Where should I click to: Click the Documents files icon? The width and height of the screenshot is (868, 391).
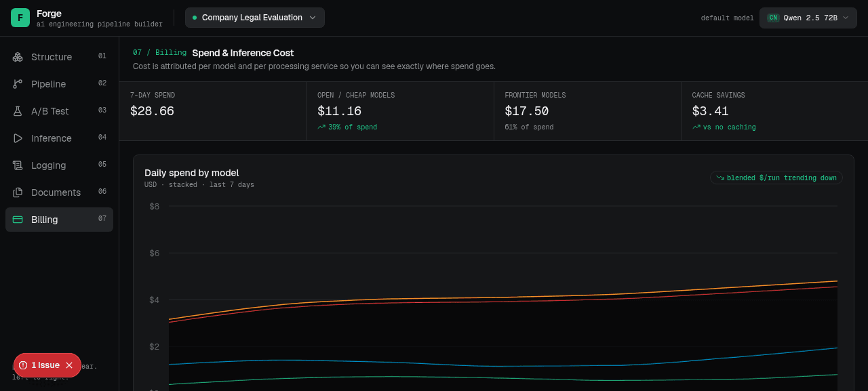(x=18, y=192)
